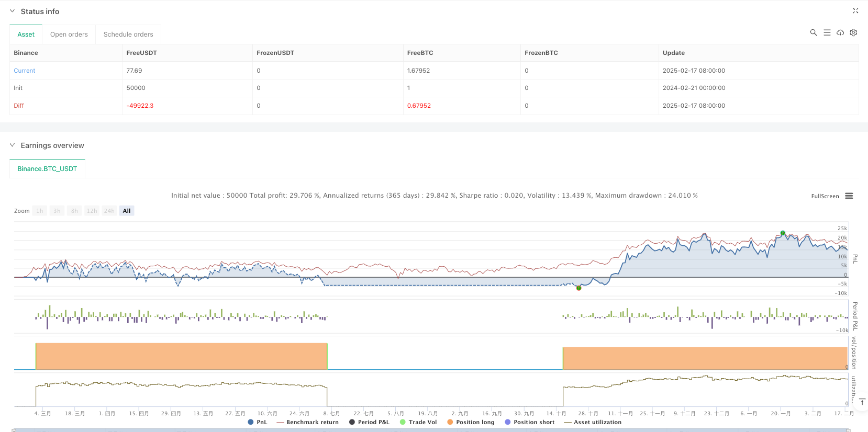The width and height of the screenshot is (868, 432).
Task: Select the Binance.BTC_USDT tab
Action: click(47, 169)
